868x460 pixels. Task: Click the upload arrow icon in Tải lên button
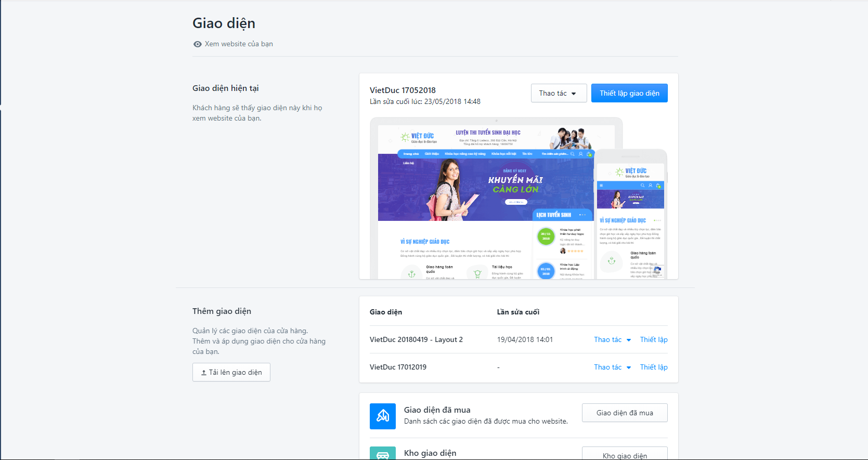click(x=204, y=373)
